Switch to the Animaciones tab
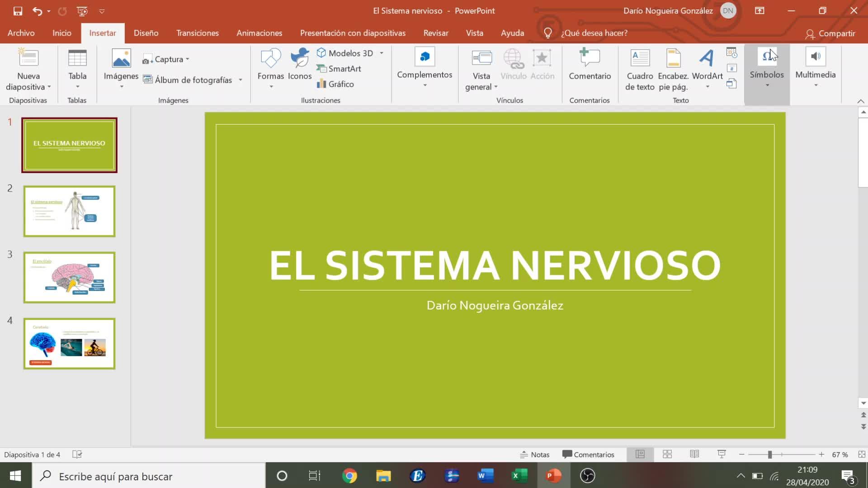The width and height of the screenshot is (868, 488). coord(259,33)
